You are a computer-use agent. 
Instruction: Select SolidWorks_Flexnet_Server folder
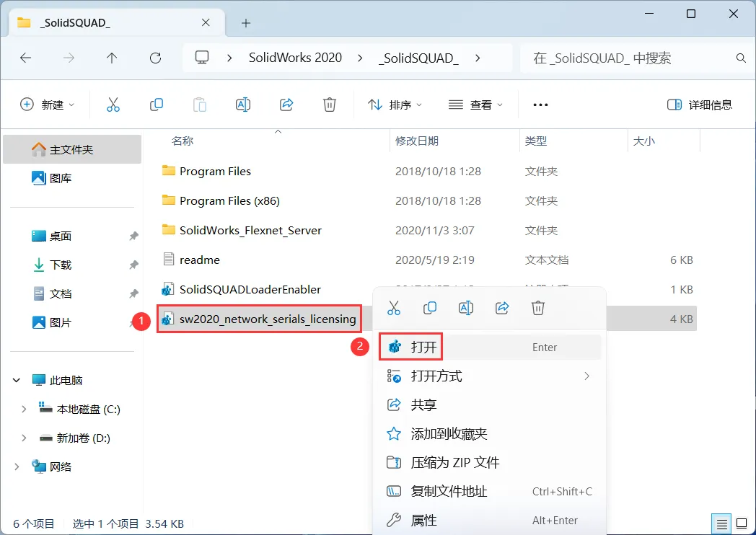click(x=250, y=231)
